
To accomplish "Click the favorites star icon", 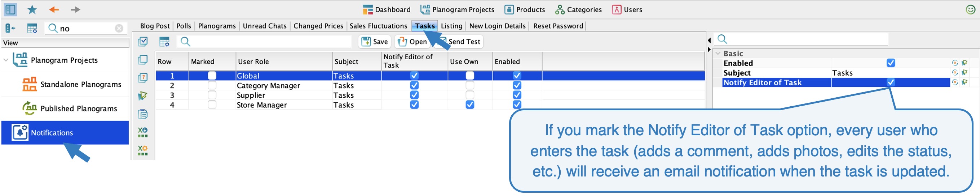I will click(x=32, y=9).
